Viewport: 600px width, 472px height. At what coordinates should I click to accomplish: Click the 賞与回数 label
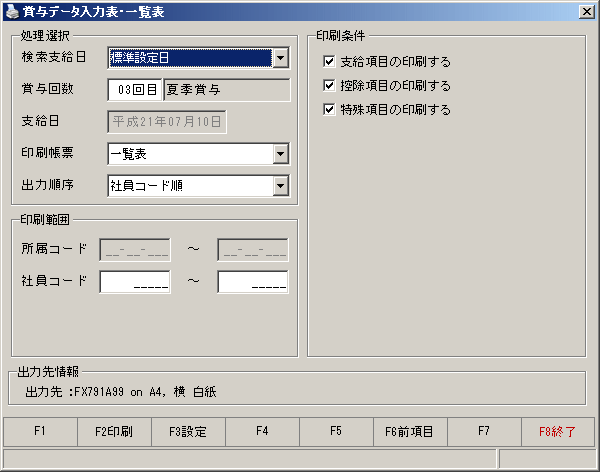point(47,89)
